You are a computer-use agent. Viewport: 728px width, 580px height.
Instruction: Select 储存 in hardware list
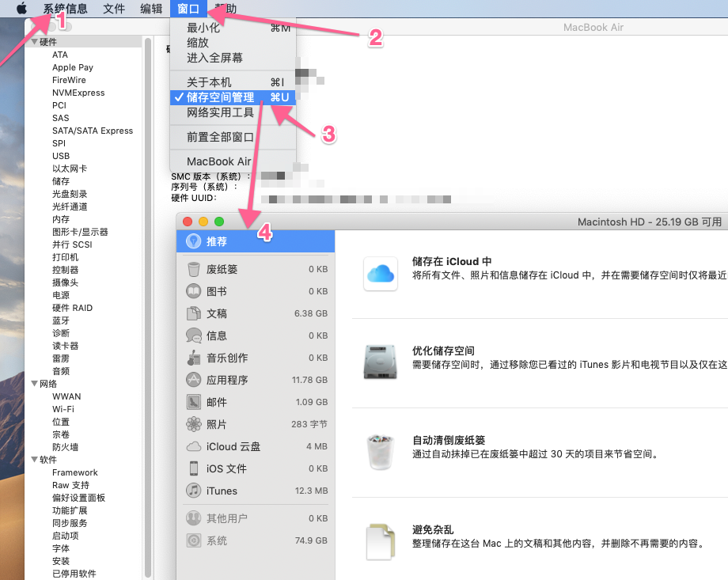(61, 181)
